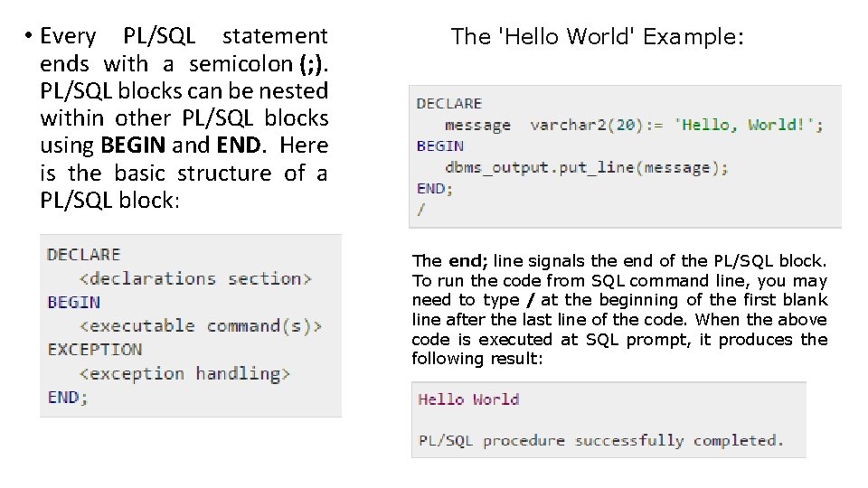Click the EXCEPTION keyword in the code block
Screen dimensions: 868x488
(x=94, y=349)
